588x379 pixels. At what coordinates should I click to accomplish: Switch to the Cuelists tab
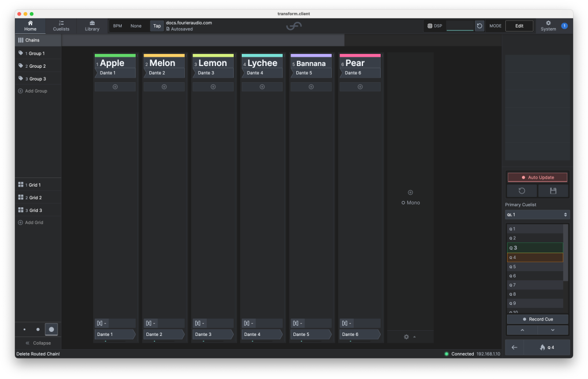(x=61, y=26)
